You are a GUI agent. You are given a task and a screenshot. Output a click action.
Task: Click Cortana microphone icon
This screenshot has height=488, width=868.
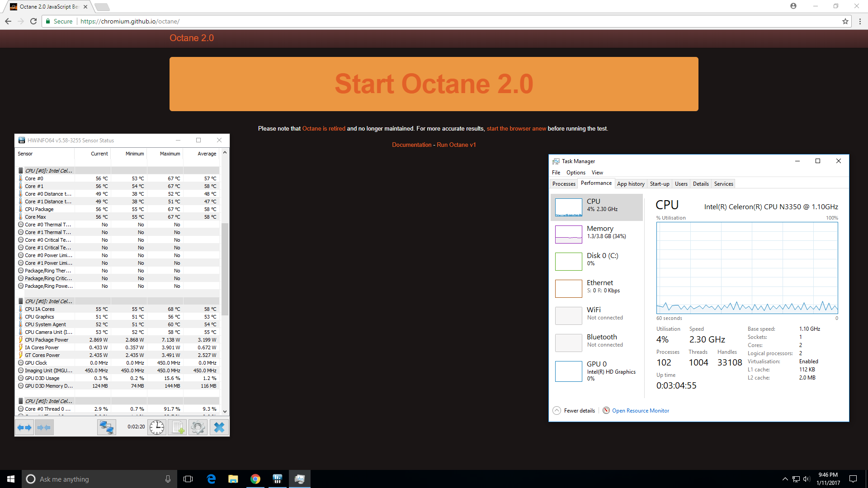(x=168, y=479)
